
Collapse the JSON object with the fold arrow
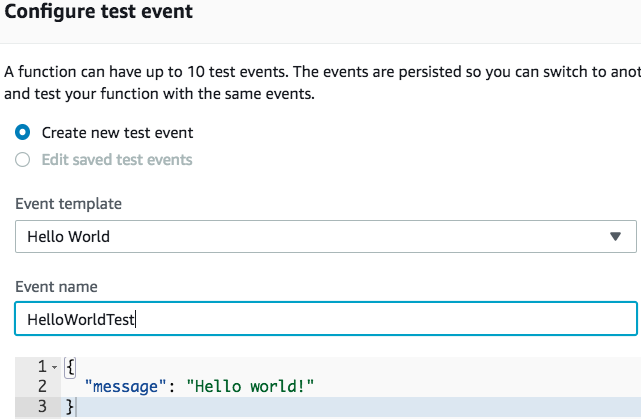(54, 368)
